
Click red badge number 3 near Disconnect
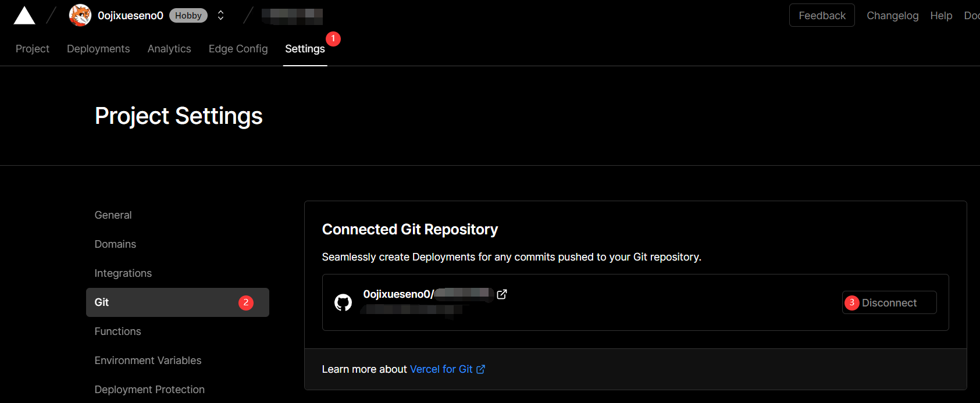point(852,302)
